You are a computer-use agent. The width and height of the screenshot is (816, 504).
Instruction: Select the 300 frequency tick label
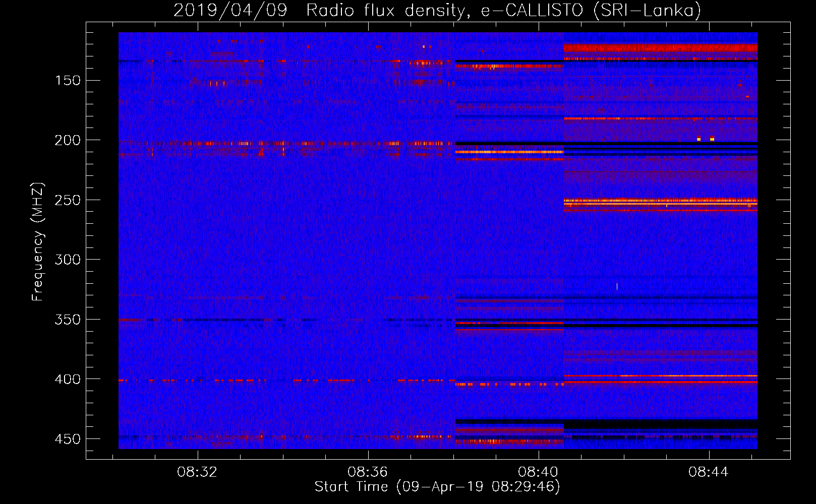[68, 260]
